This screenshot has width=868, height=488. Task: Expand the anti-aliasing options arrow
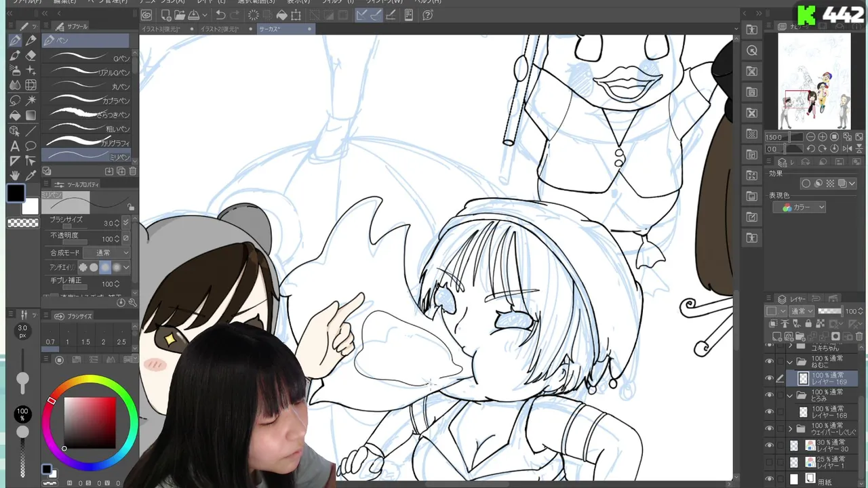coord(126,267)
